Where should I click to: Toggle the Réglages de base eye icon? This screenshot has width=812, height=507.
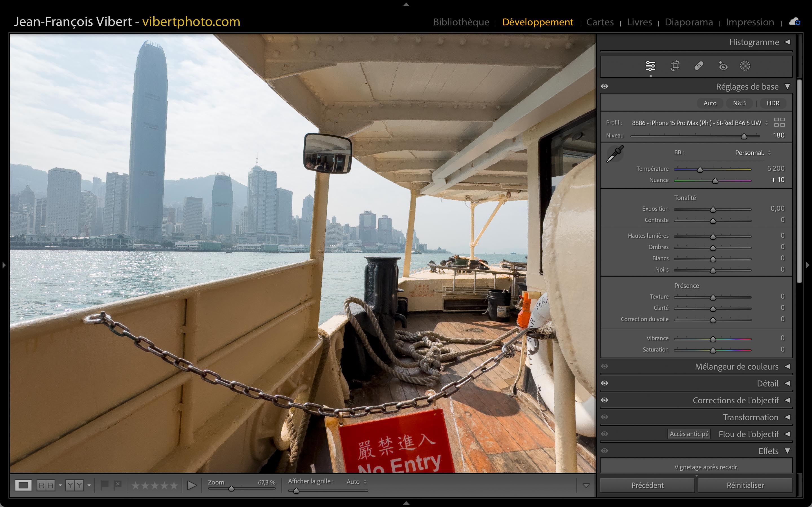(x=605, y=86)
